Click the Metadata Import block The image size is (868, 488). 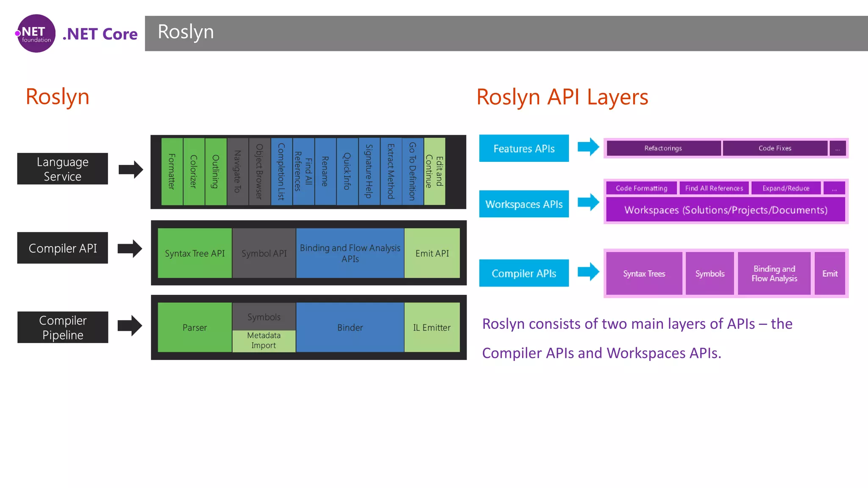(264, 341)
